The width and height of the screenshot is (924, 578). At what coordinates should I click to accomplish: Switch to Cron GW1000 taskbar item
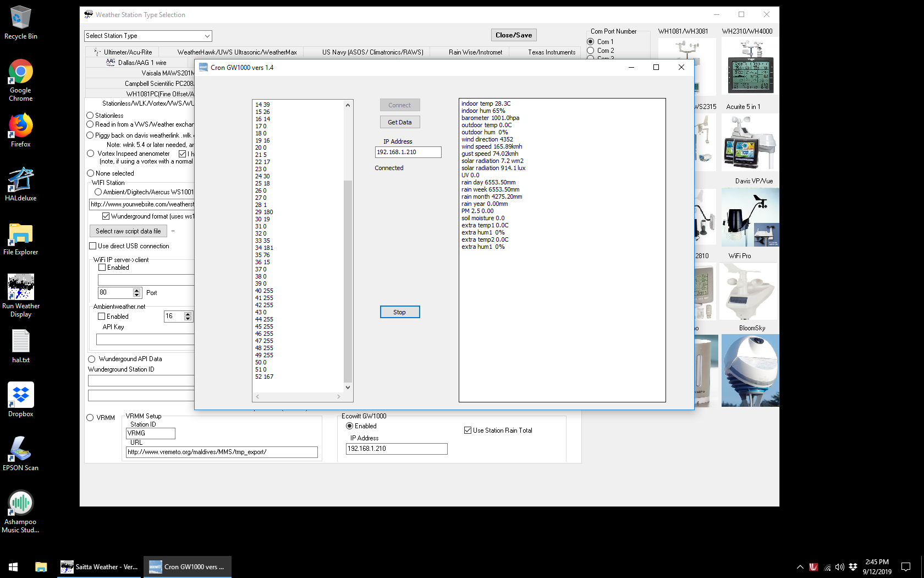click(188, 566)
